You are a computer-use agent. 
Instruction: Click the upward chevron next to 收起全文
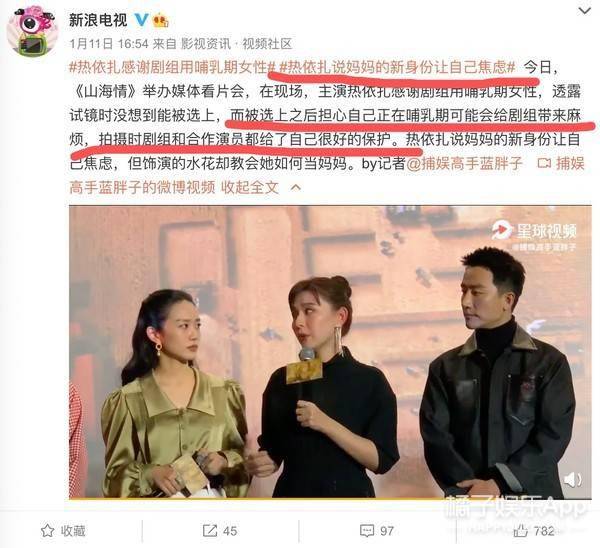point(296,188)
